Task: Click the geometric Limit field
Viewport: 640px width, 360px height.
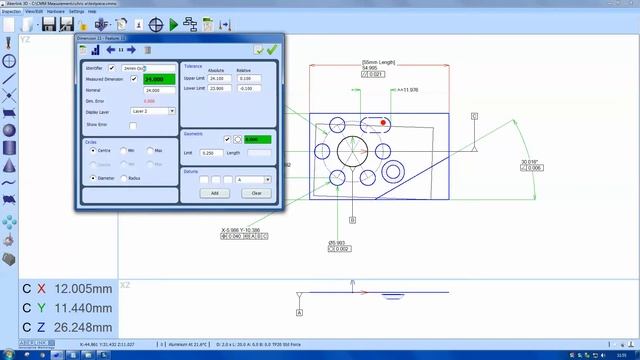Action: click(211, 153)
